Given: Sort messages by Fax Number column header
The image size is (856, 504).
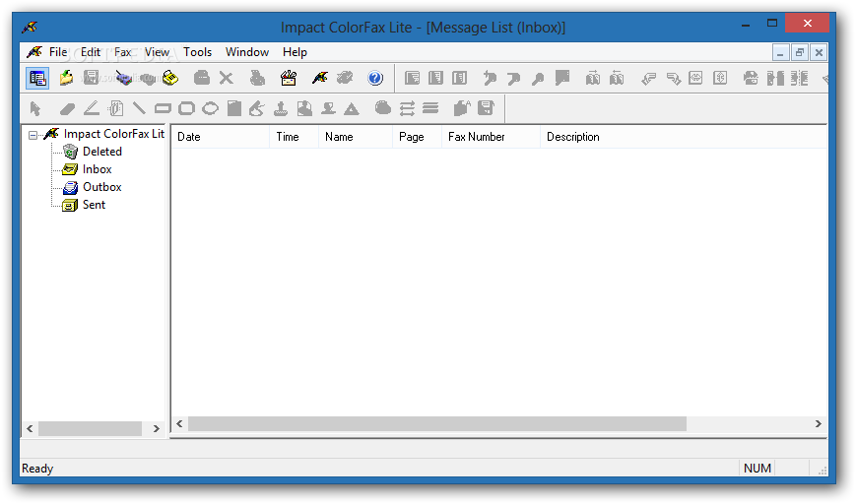Looking at the screenshot, I should click(491, 137).
